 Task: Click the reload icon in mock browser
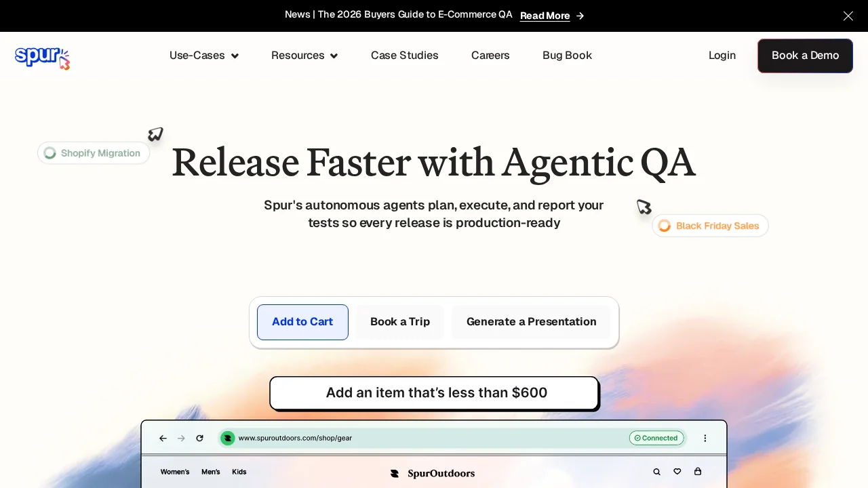(x=199, y=439)
